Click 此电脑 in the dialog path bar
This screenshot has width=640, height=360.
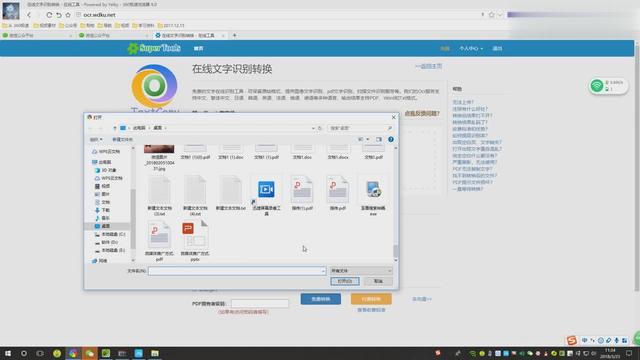pos(139,128)
